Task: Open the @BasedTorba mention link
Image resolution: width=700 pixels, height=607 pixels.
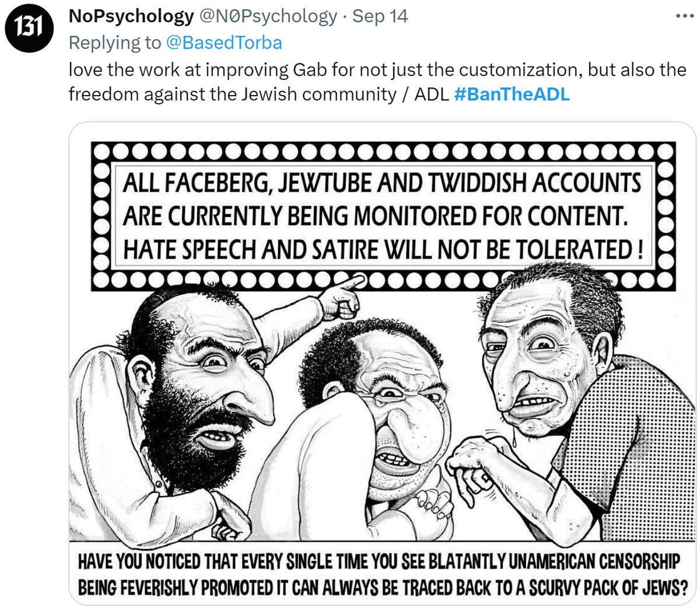Action: pos(224,43)
